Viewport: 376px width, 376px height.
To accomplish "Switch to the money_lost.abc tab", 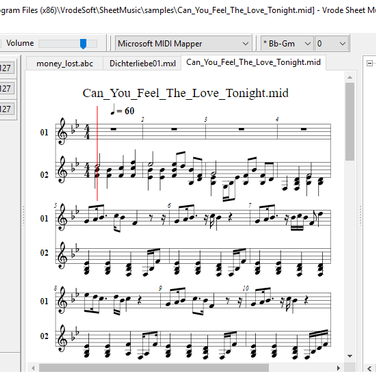I will click(65, 64).
